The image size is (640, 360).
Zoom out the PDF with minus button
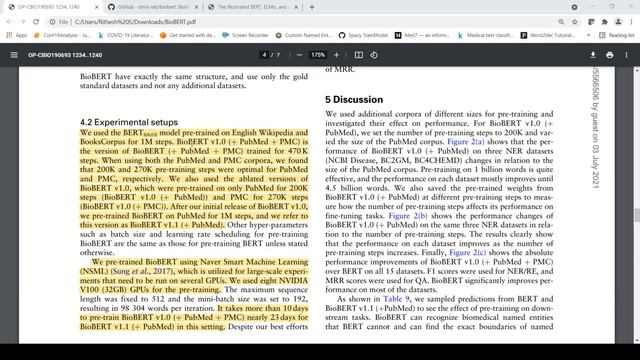pos(299,55)
